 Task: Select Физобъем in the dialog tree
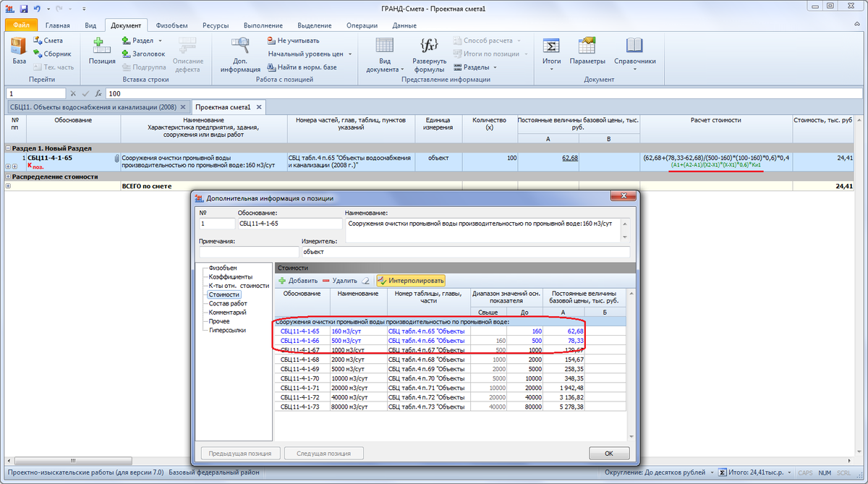[222, 268]
